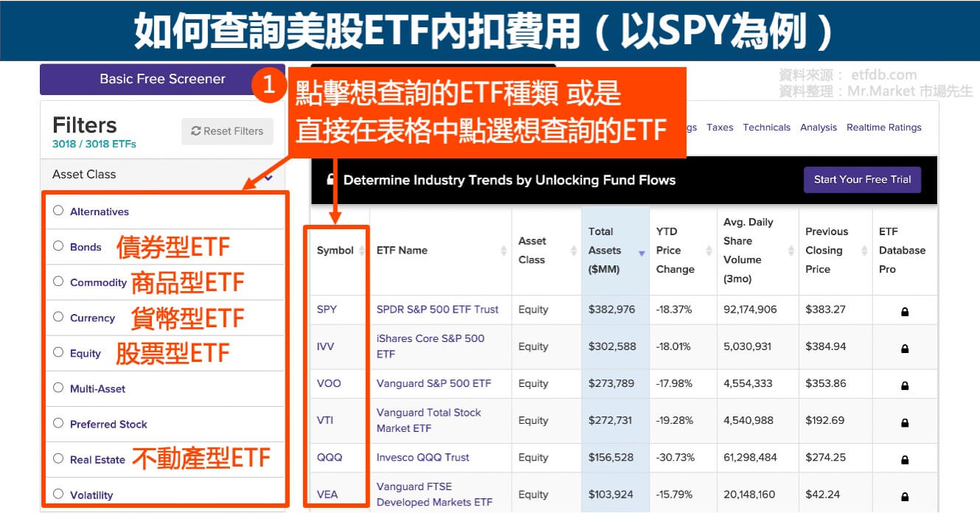Click VTI closing price $192.69
The image size is (980, 513).
[825, 420]
